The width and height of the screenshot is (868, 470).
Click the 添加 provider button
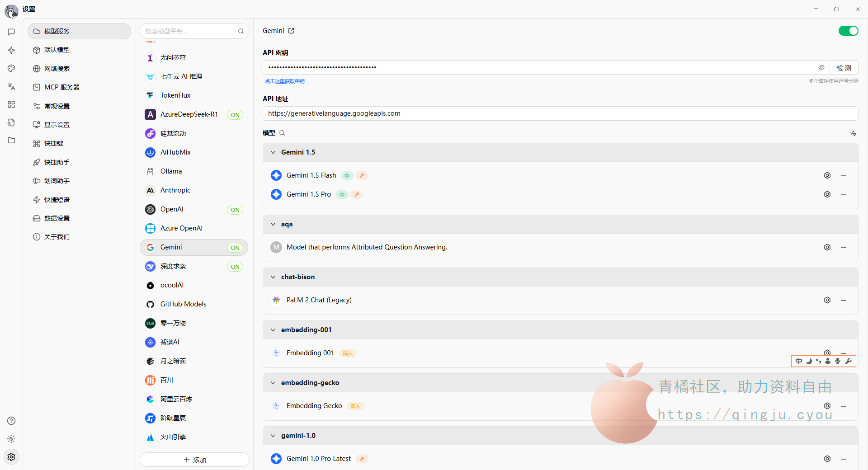click(x=194, y=460)
